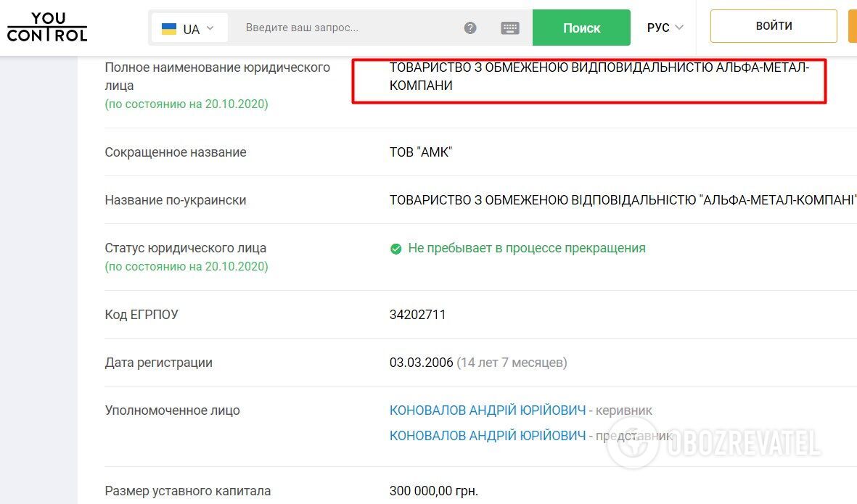Click the YouControl logo
The image size is (857, 504).
(x=46, y=27)
